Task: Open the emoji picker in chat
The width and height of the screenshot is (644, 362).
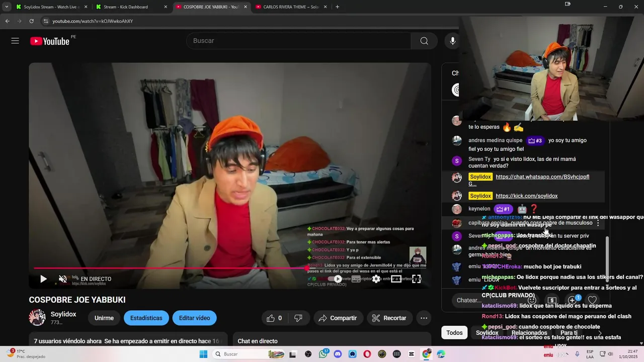Action: [x=531, y=300]
